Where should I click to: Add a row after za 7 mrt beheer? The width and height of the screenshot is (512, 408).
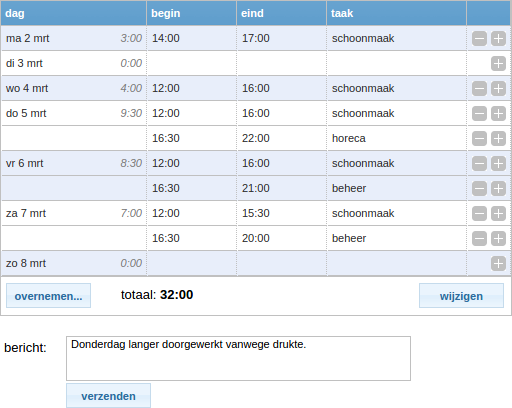coord(498,239)
